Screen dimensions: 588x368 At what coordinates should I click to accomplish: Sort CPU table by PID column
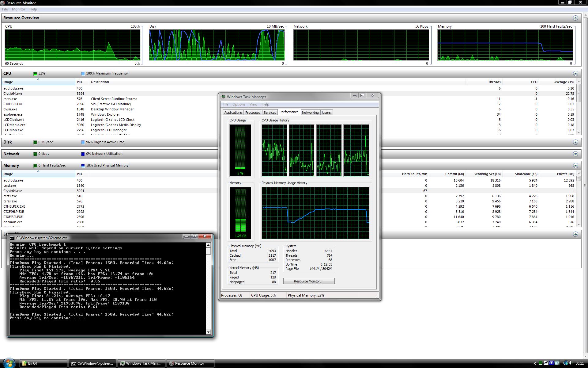coord(82,82)
